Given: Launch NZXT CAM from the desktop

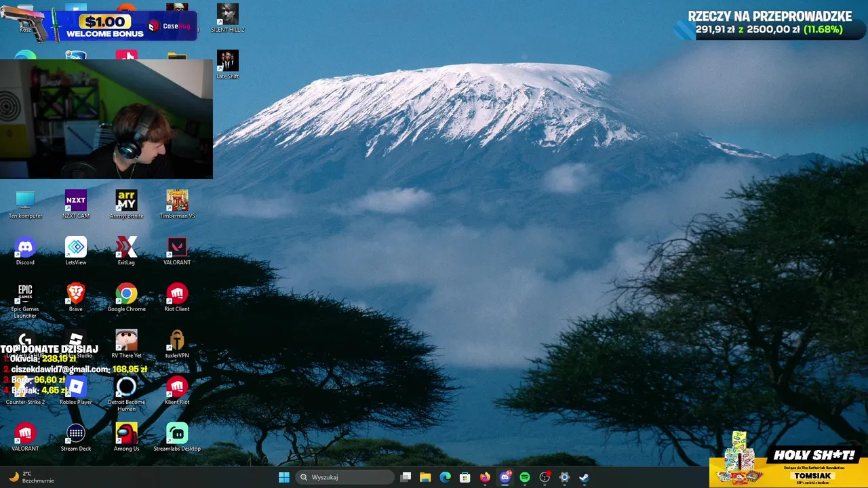Looking at the screenshot, I should pyautogui.click(x=75, y=204).
